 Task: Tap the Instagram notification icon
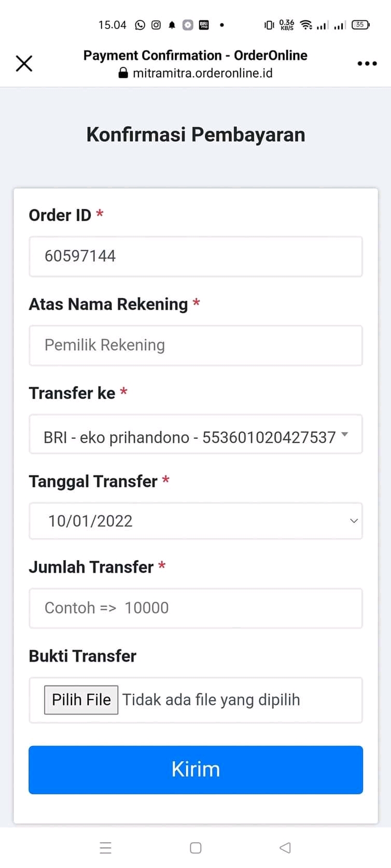click(x=156, y=25)
